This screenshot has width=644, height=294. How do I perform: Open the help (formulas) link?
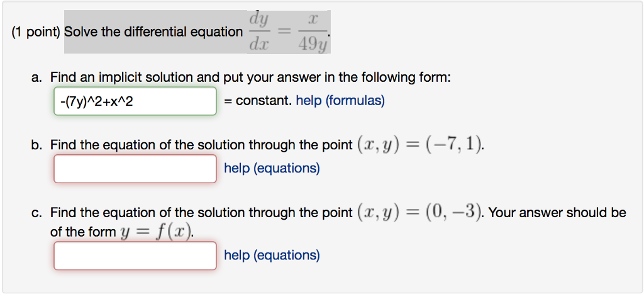pos(340,101)
